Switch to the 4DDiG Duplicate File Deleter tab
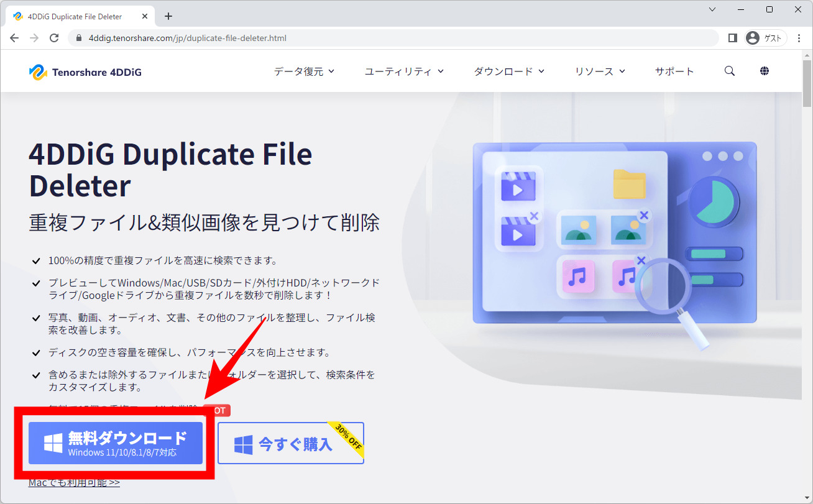 click(x=75, y=16)
